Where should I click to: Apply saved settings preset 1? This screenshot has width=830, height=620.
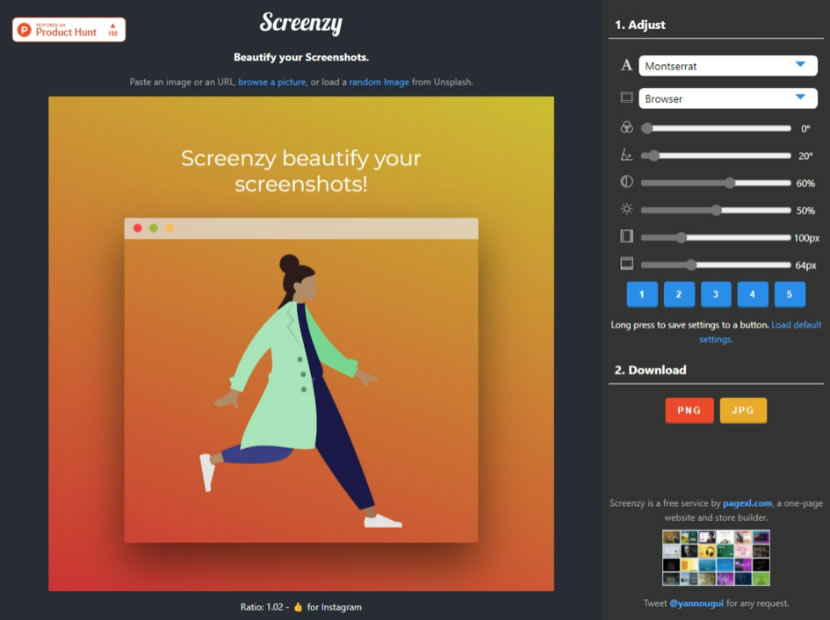coord(642,294)
